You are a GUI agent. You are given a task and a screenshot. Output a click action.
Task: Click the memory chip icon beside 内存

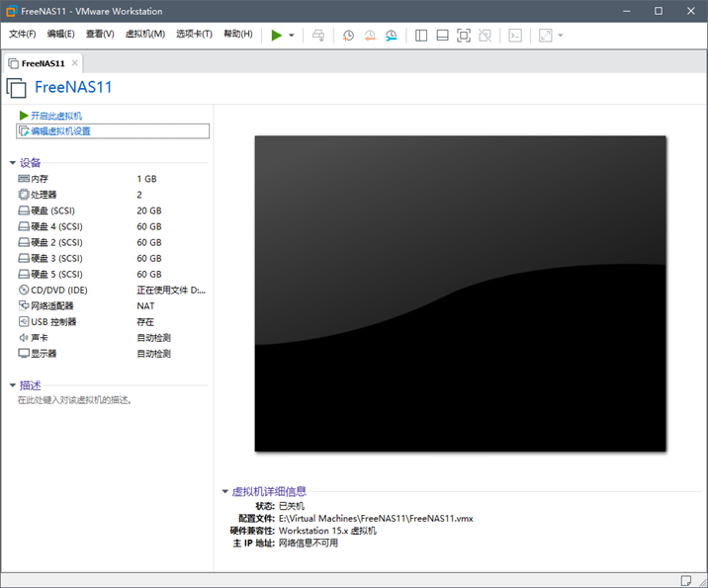tap(24, 179)
